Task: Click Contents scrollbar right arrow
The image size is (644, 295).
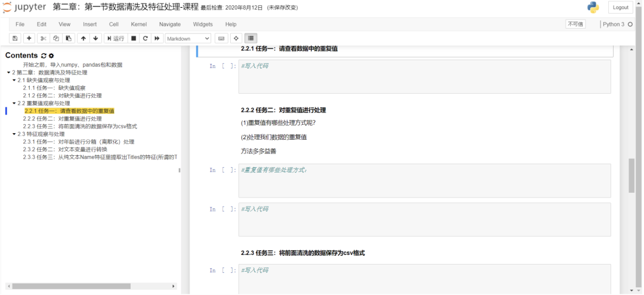Action: tap(174, 286)
